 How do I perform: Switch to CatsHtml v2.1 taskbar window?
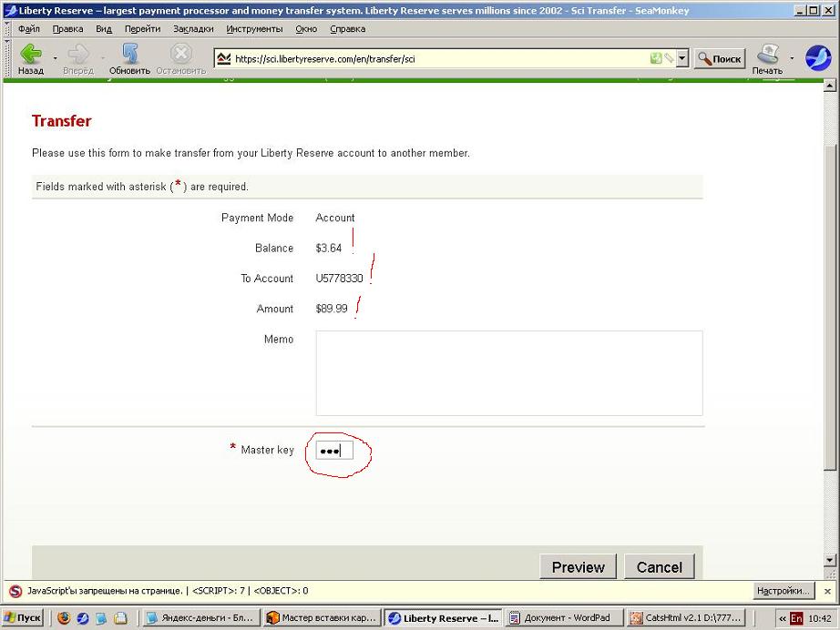pos(686,617)
